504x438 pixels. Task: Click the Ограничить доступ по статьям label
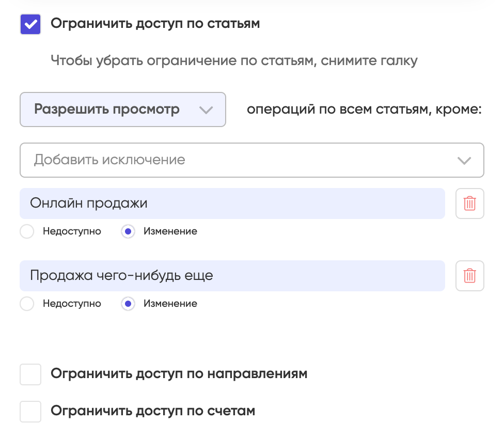pyautogui.click(x=155, y=24)
